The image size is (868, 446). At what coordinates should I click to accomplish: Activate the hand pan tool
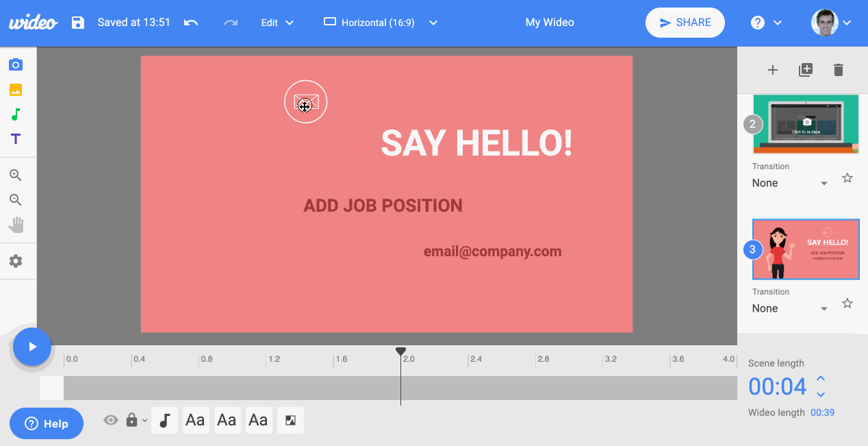15,225
